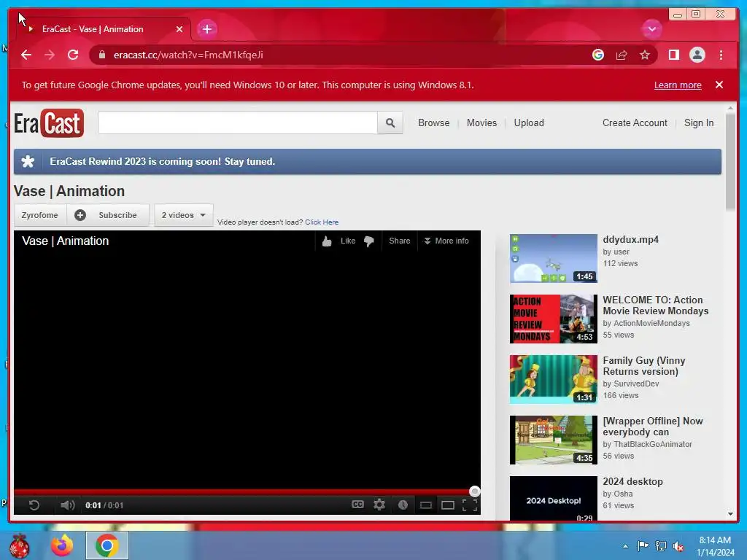This screenshot has width=747, height=560.
Task: Replay the video
Action: point(34,505)
